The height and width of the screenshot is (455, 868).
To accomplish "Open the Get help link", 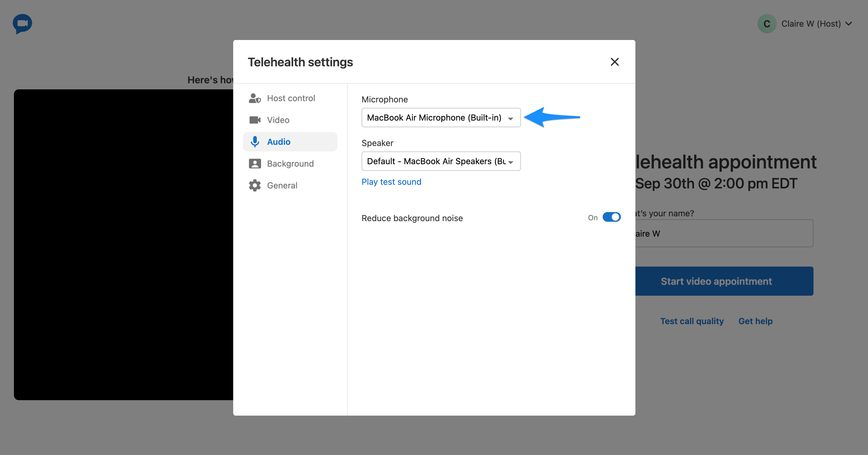I will click(x=755, y=321).
